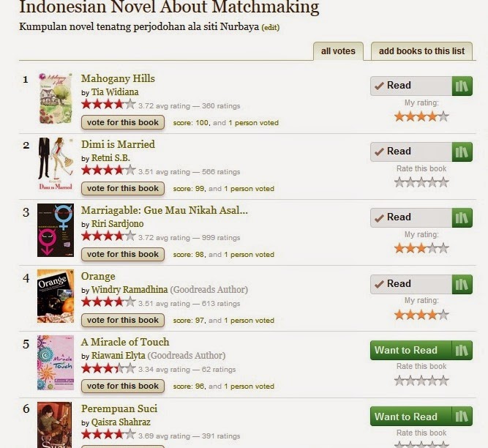
Task: Open shelf dropdown for Mahogany Hills
Action: (462, 86)
